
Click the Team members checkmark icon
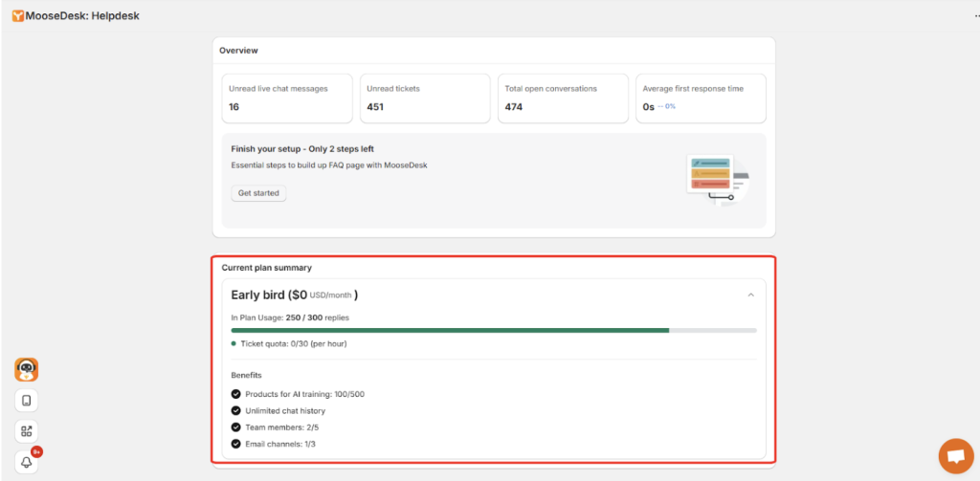point(236,427)
